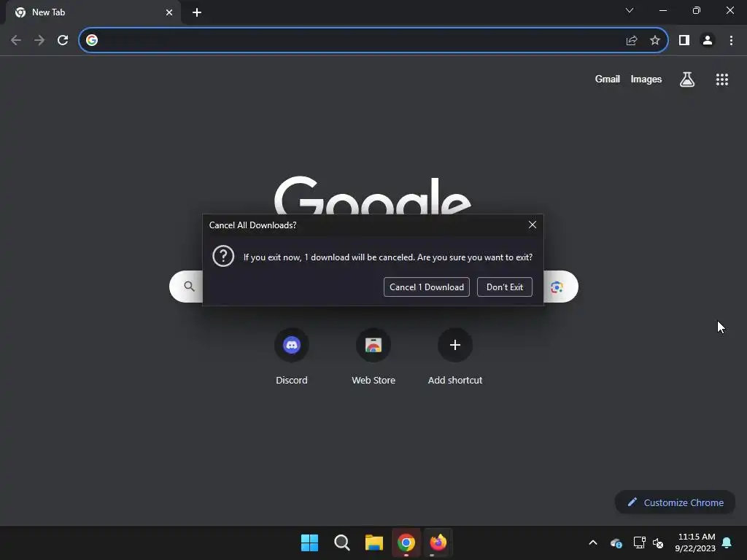Open Windows taskbar search
Screen dimensions: 747x560
pyautogui.click(x=341, y=542)
